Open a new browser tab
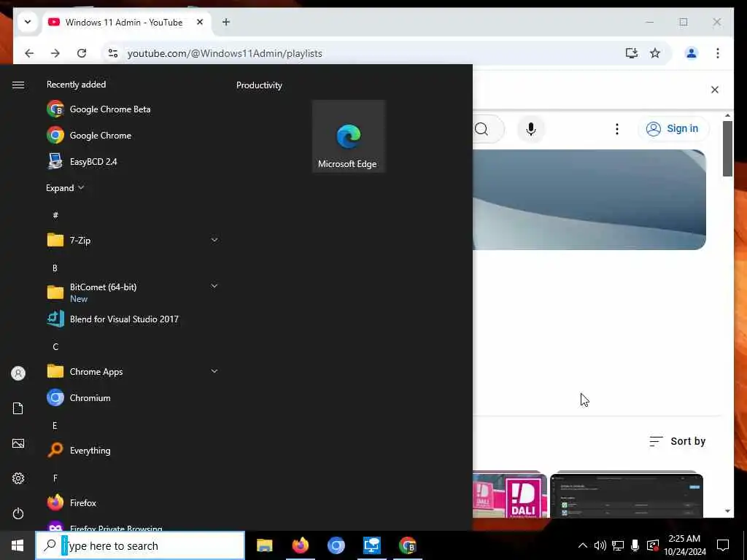 click(x=226, y=22)
